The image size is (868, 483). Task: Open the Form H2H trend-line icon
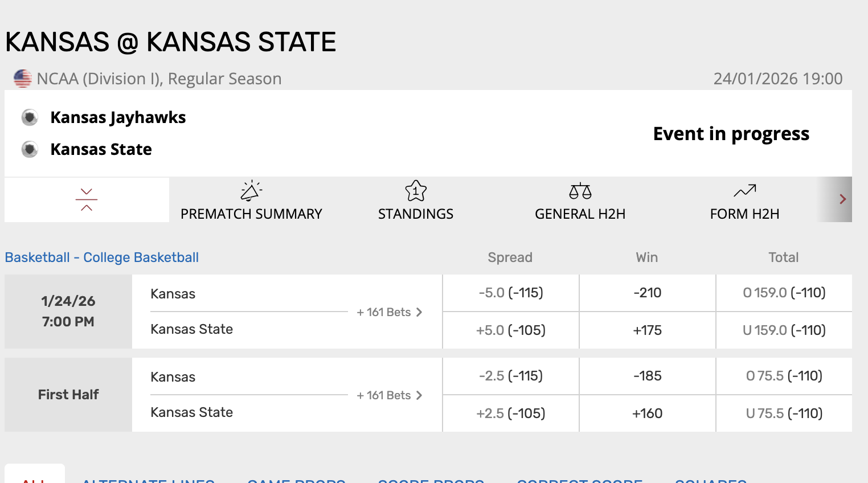click(745, 191)
